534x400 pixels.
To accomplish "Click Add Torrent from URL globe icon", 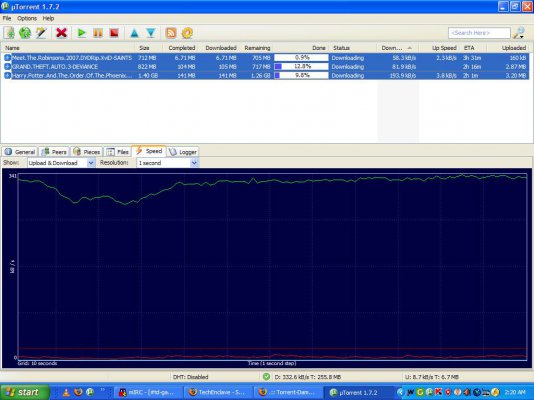I will click(x=25, y=33).
